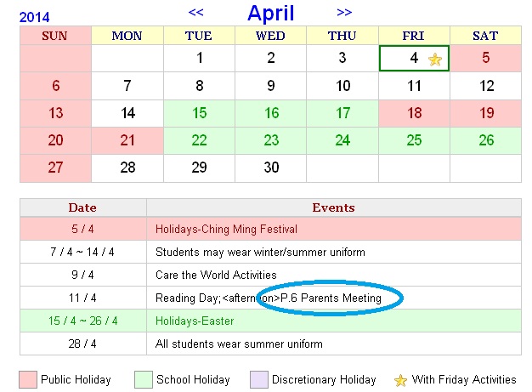Go to the previous month arrow
This screenshot has width=532, height=392.
pos(195,12)
